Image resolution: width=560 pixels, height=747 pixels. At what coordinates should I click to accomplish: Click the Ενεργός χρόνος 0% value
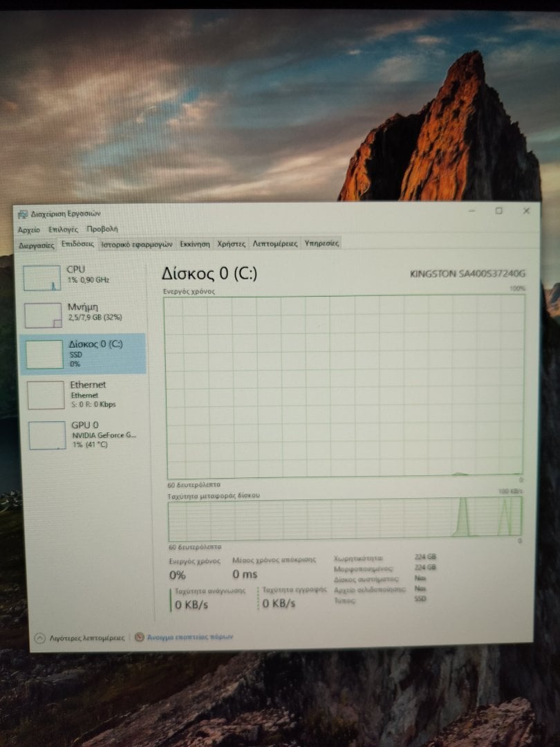click(x=177, y=575)
